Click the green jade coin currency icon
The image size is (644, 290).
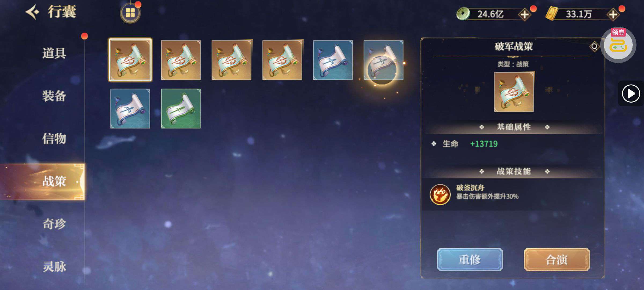[x=463, y=13]
